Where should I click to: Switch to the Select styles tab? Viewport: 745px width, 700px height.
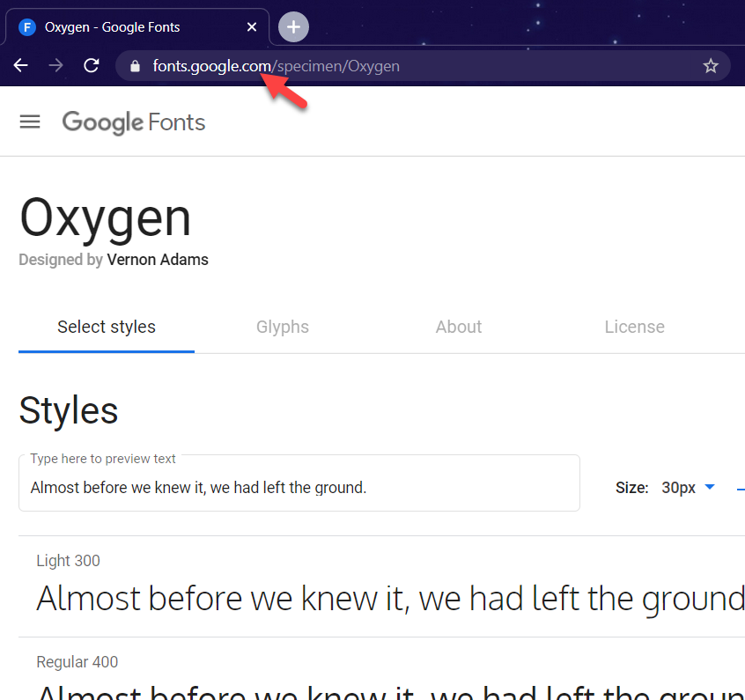[x=107, y=327]
